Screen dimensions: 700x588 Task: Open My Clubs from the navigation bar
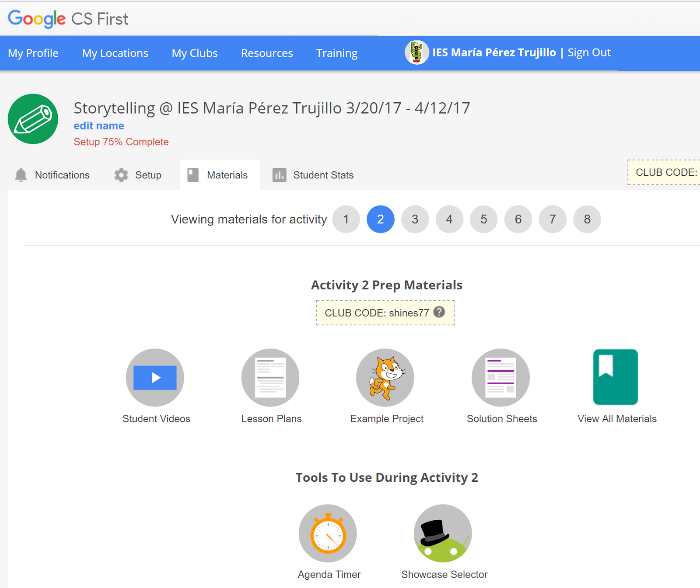tap(194, 53)
